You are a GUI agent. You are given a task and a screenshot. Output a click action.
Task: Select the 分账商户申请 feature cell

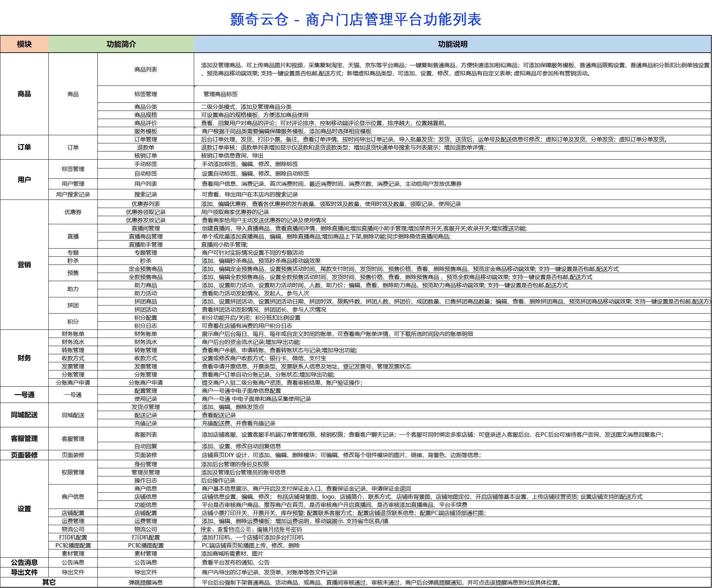point(145,383)
